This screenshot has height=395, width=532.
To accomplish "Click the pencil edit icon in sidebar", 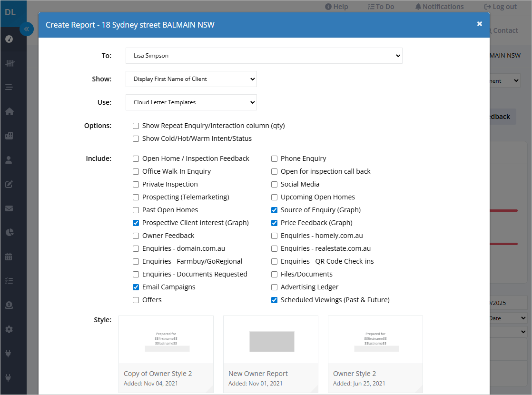I will pos(9,184).
